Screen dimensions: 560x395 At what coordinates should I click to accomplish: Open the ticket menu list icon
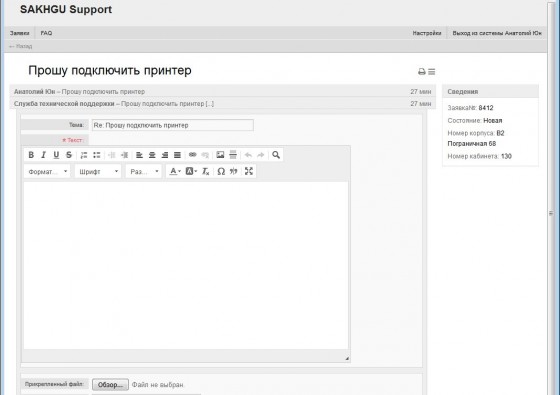click(x=432, y=72)
